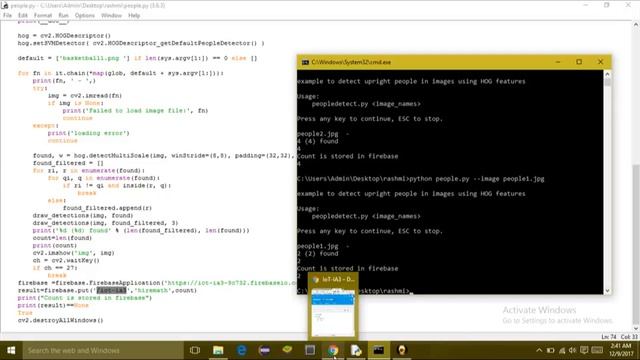Click the Windows Start button
This screenshot has height=360, width=640.
click(11, 350)
